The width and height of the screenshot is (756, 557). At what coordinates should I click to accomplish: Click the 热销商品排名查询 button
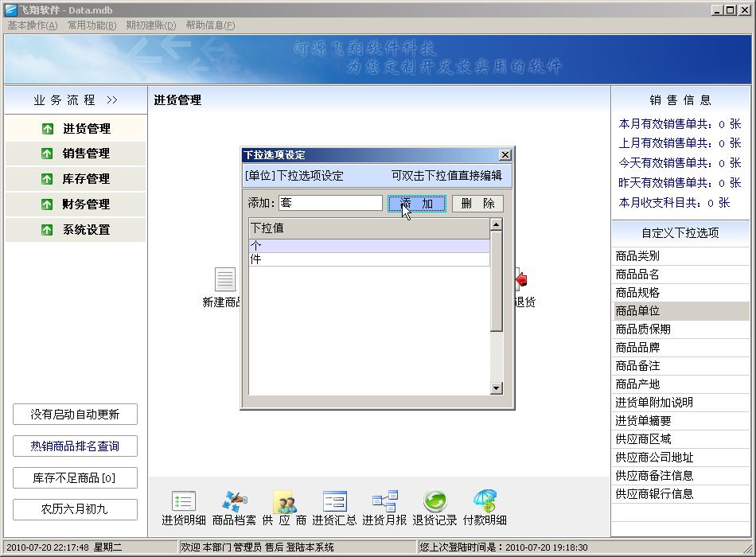click(75, 446)
